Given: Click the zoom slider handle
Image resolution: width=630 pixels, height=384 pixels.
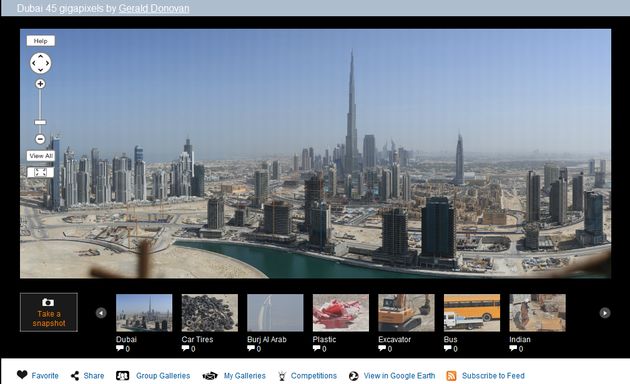Looking at the screenshot, I should point(40,122).
